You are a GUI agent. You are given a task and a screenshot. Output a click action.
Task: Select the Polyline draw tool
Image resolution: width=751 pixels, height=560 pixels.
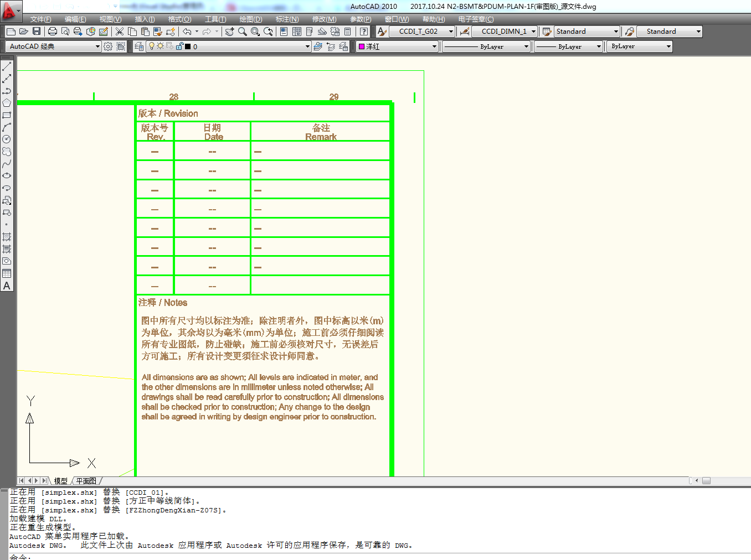tap(7, 91)
